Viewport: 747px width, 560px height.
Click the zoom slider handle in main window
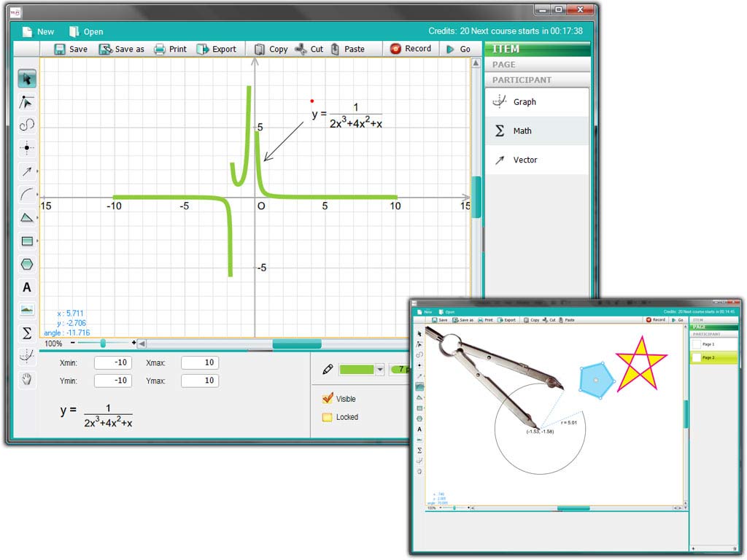click(103, 343)
